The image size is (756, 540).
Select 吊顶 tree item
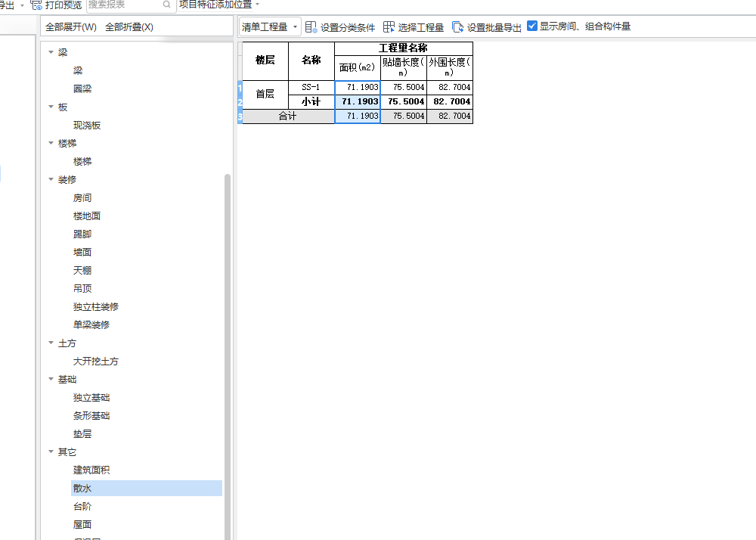[x=82, y=288]
